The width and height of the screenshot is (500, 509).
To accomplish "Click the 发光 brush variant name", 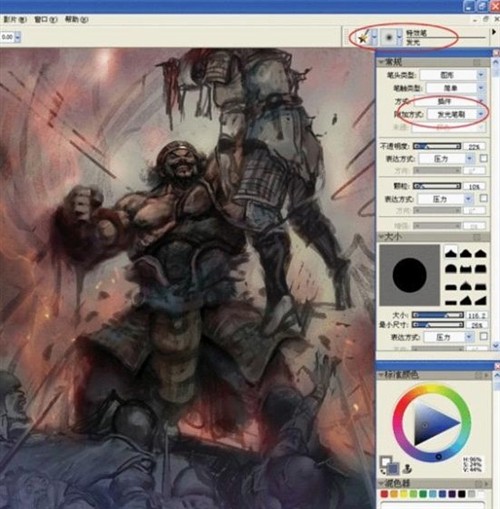I will [413, 42].
